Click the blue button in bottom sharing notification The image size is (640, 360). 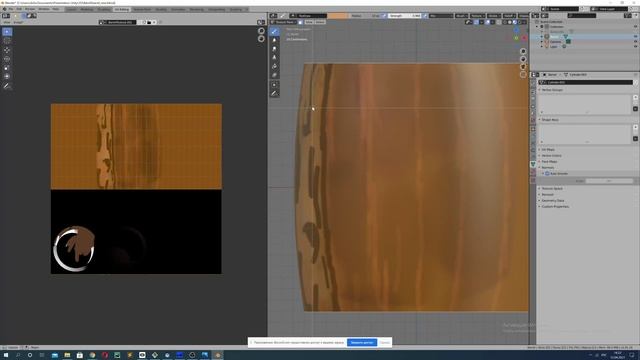coord(362,342)
